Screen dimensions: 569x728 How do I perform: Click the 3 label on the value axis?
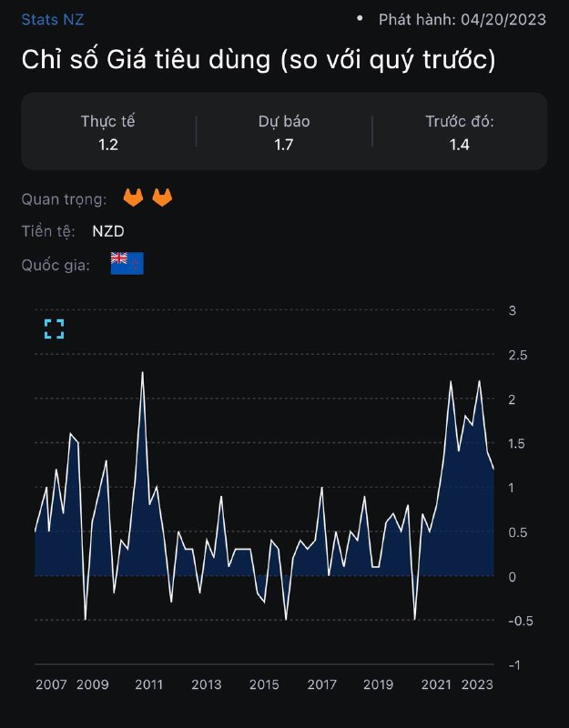point(512,310)
